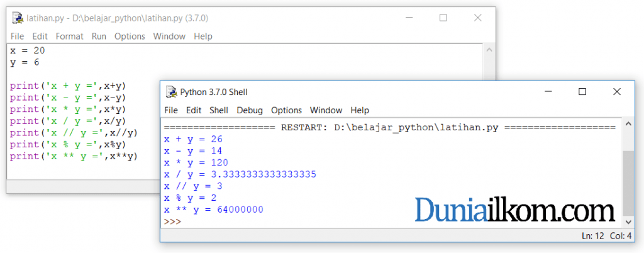Minimize the Python 3.7.0 Shell window
The width and height of the screenshot is (644, 253).
[548, 92]
